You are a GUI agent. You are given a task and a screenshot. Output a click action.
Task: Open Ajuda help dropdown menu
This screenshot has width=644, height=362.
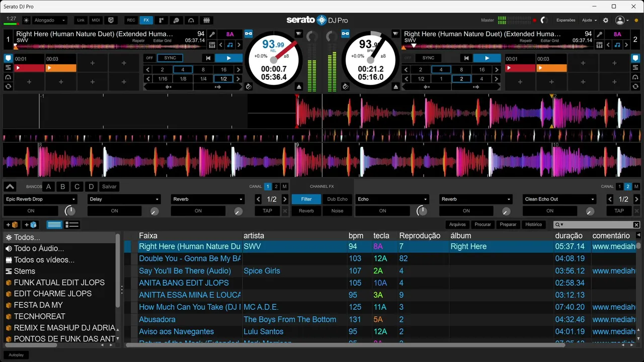click(589, 20)
